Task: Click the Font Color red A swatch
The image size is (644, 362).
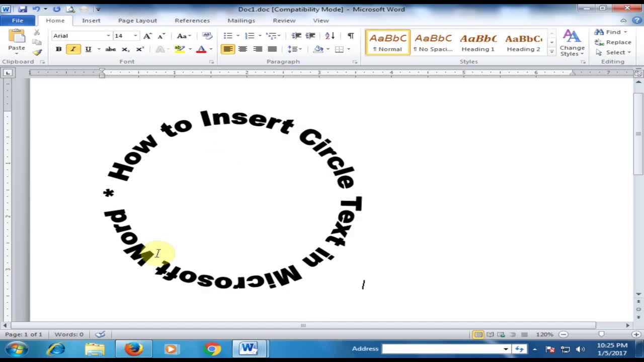Action: click(x=201, y=49)
